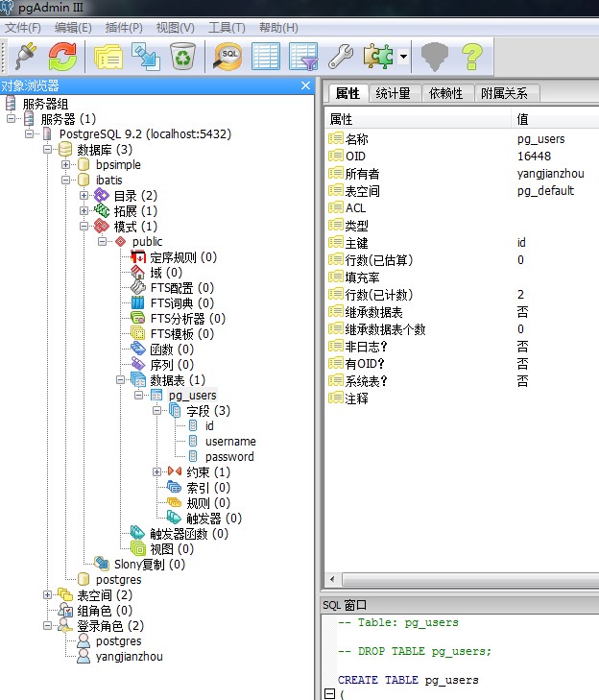Select the username column

click(x=230, y=441)
